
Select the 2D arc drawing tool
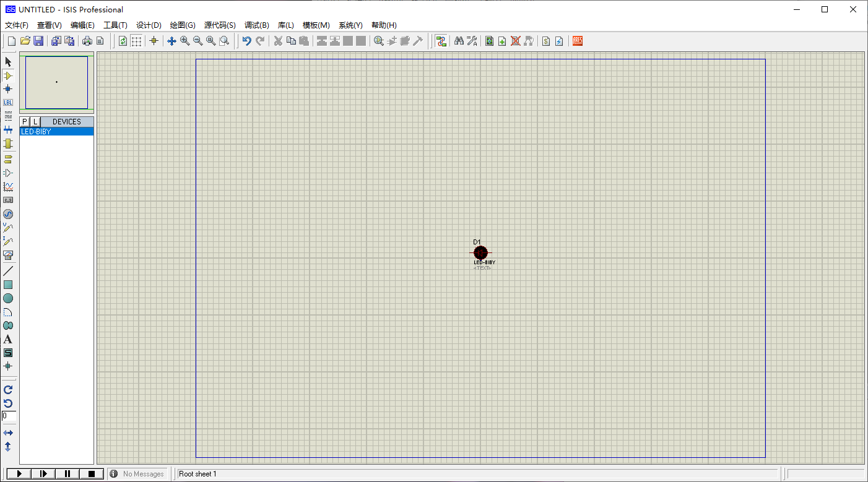tap(8, 312)
